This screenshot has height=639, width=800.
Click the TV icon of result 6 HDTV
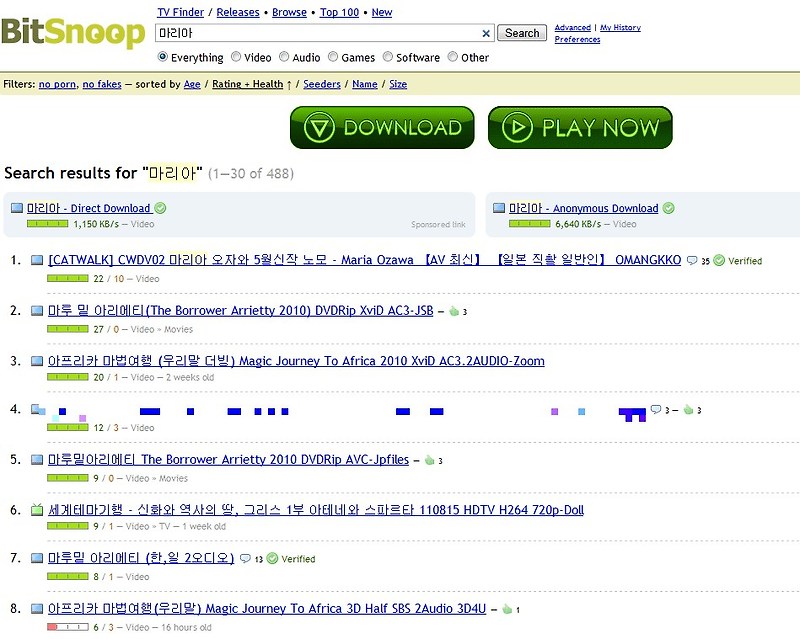37,509
